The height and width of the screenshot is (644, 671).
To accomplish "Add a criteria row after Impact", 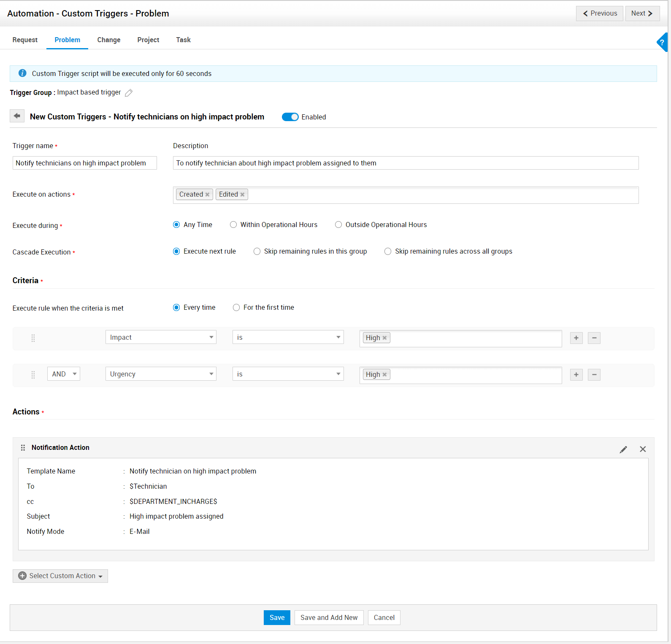I will 576,338.
